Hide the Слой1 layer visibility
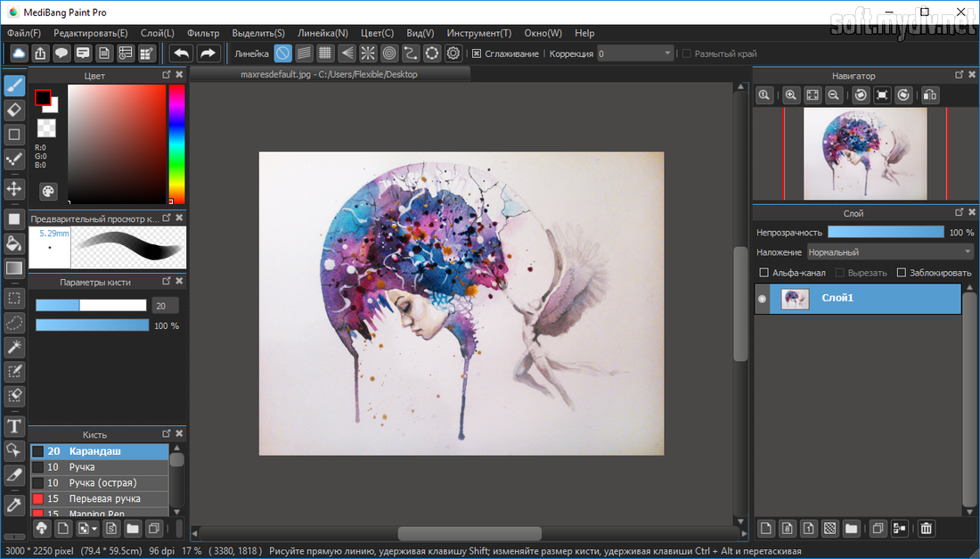Viewport: 980px width, 559px height. [762, 299]
